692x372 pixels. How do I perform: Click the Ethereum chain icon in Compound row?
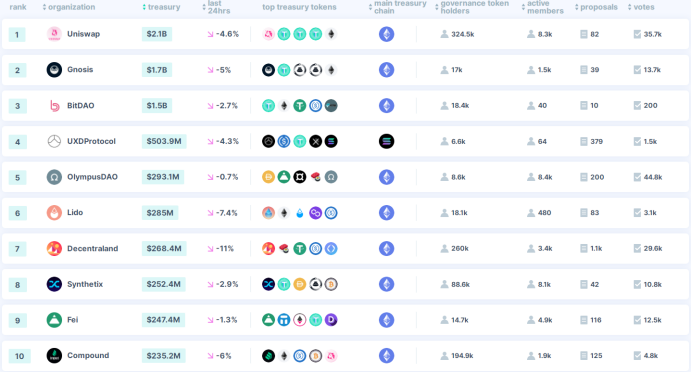[x=387, y=356]
